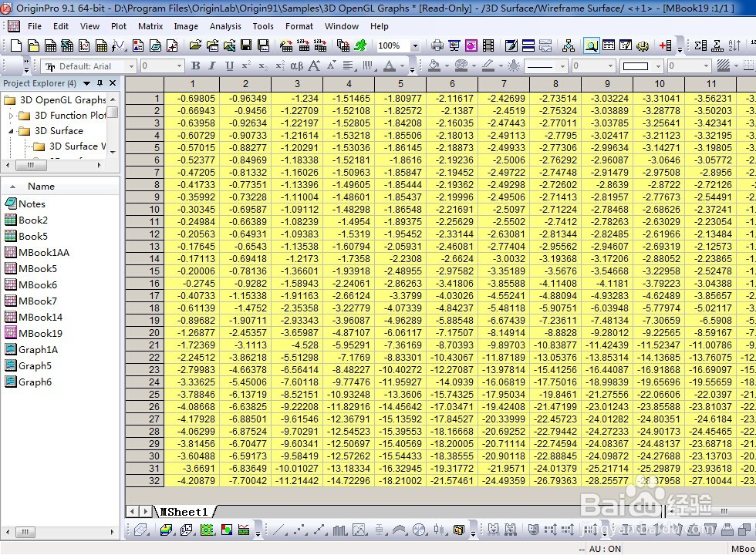
Task: Click the pie chart plot icon
Action: point(420,530)
